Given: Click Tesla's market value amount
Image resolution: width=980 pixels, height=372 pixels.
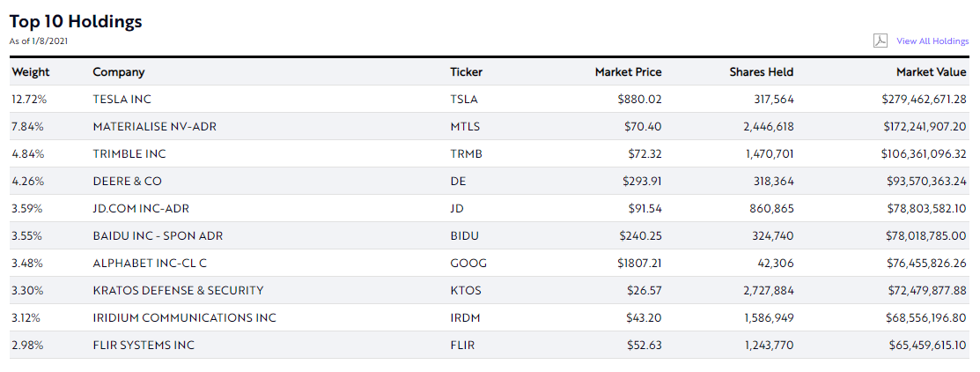Looking at the screenshot, I should (924, 100).
